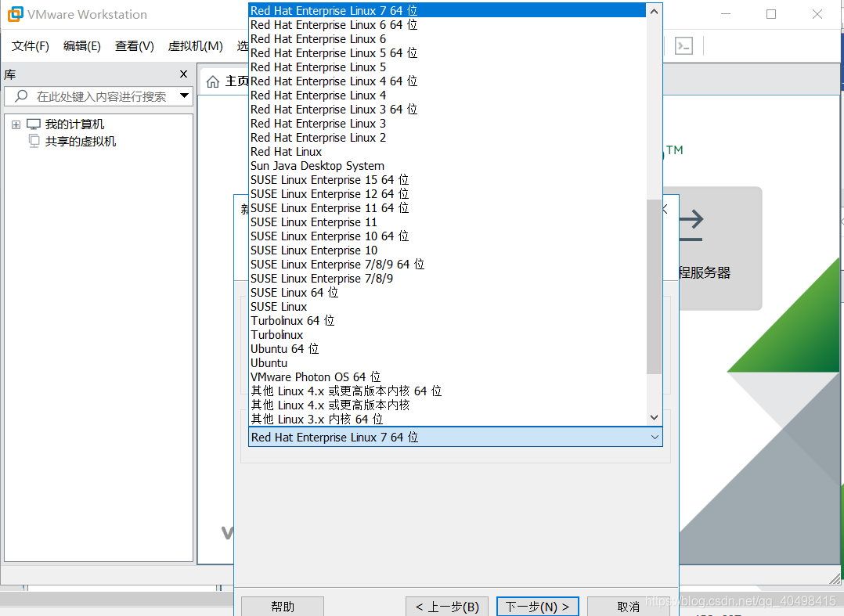Select Ubuntu 64 位
Viewport: 844px width, 616px height.
pos(447,349)
